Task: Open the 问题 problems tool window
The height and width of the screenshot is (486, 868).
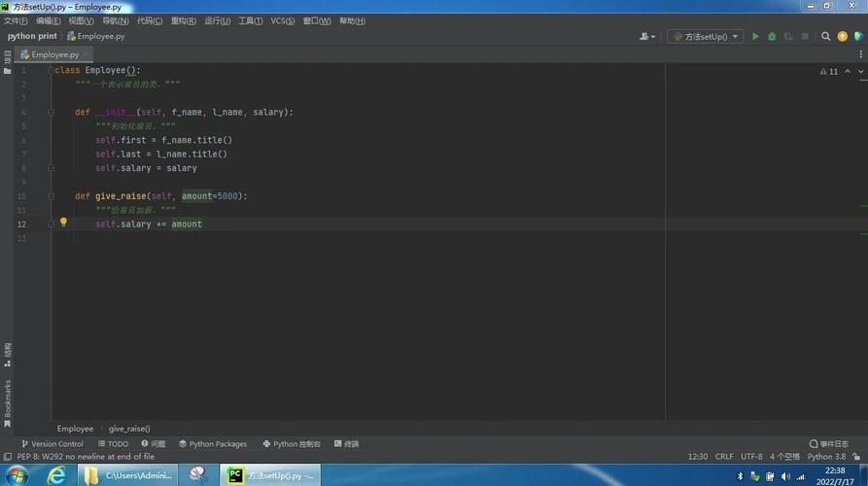Action: pos(153,443)
